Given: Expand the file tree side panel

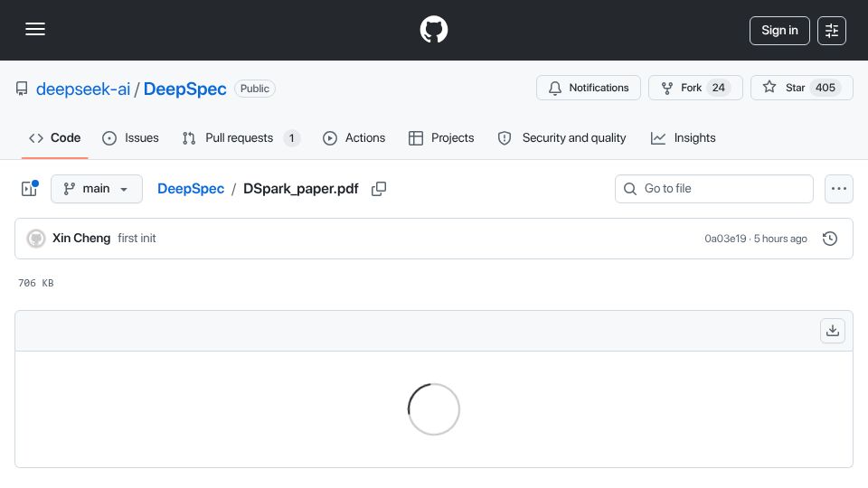Looking at the screenshot, I should coord(29,189).
